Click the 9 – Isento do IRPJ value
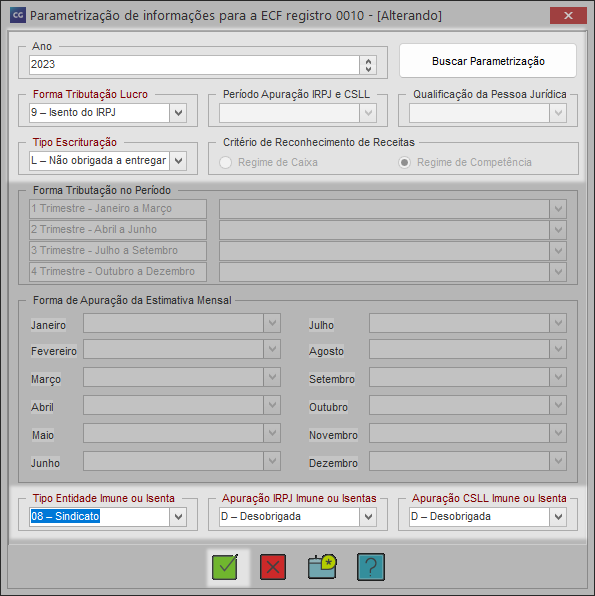This screenshot has height=596, width=595. [73, 113]
